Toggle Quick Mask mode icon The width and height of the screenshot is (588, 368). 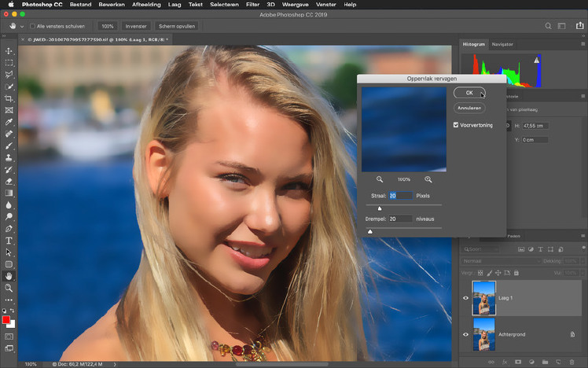[9, 337]
